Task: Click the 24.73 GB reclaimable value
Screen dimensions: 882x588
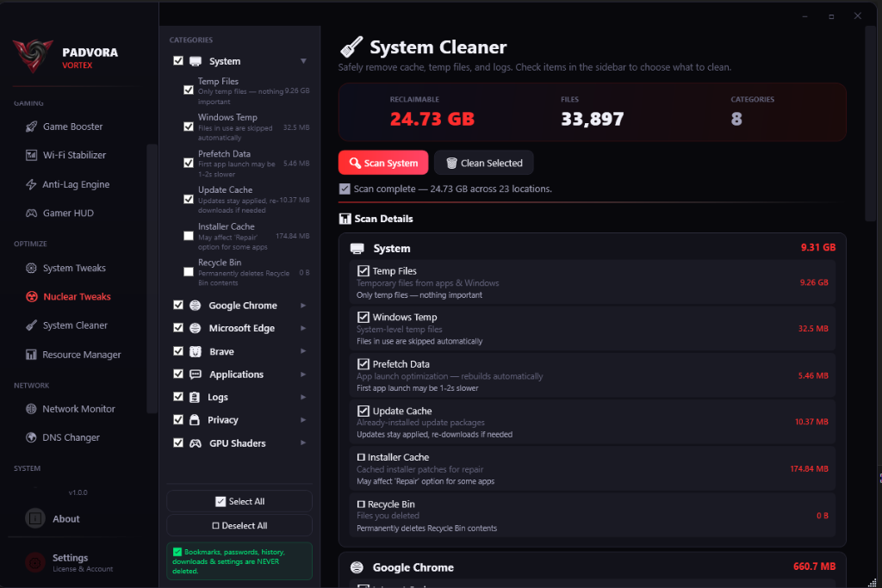Action: 432,119
